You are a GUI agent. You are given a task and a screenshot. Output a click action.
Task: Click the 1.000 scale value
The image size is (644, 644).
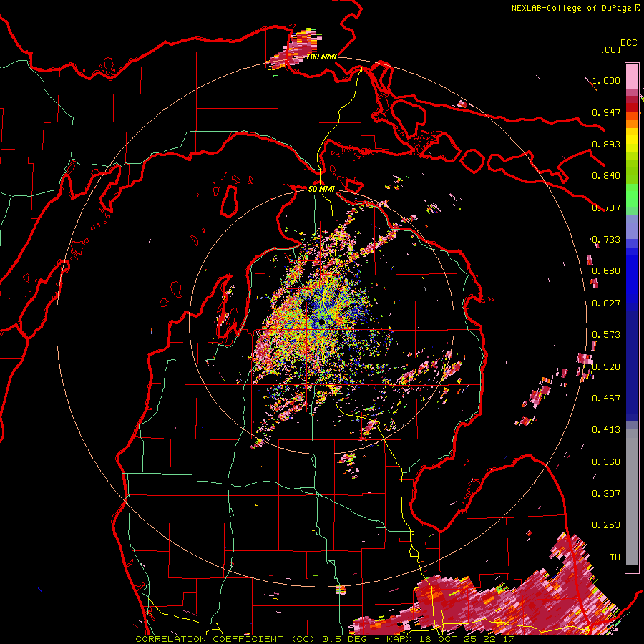606,80
